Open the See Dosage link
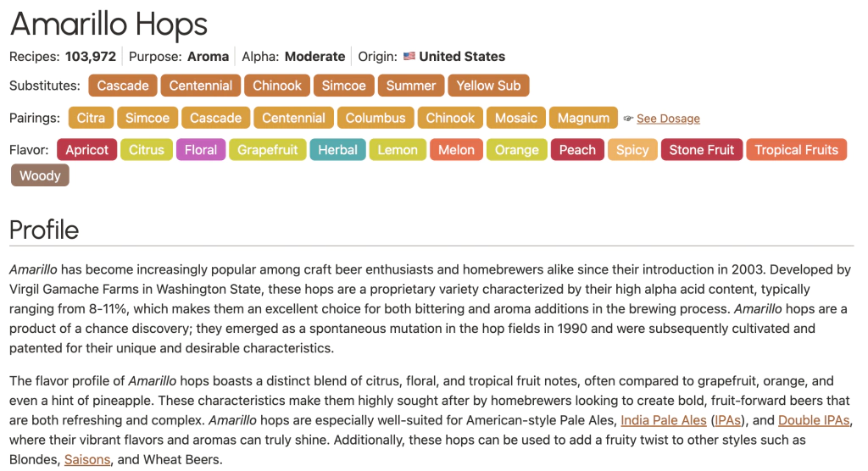This screenshot has height=471, width=868. tap(668, 119)
